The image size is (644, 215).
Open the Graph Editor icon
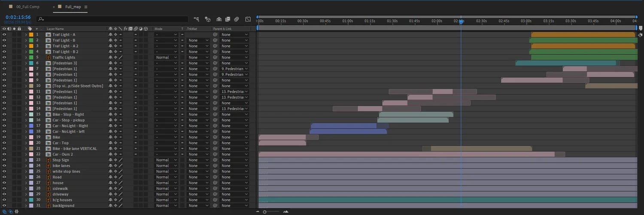pyautogui.click(x=248, y=19)
